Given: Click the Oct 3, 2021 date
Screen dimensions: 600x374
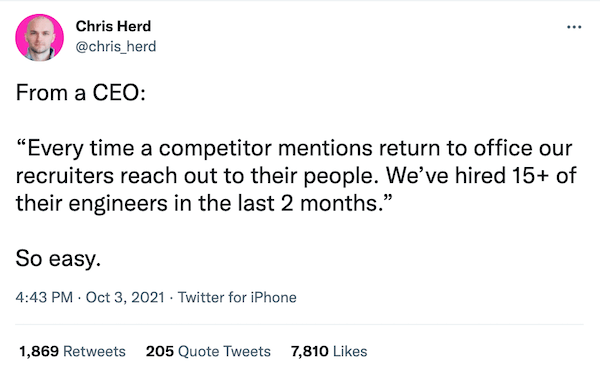Looking at the screenshot, I should [125, 297].
